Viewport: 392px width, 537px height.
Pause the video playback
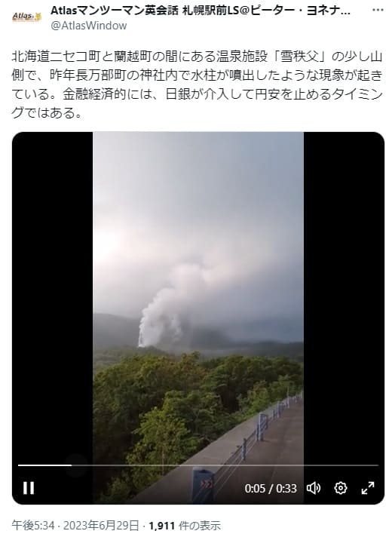click(x=29, y=488)
